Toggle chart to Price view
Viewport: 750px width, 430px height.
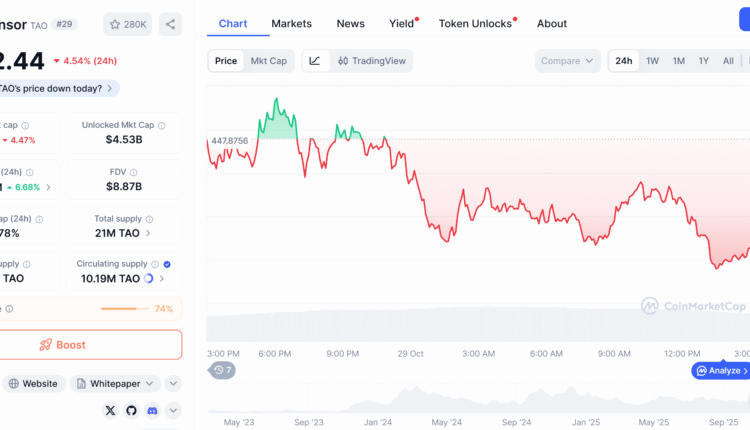[226, 61]
